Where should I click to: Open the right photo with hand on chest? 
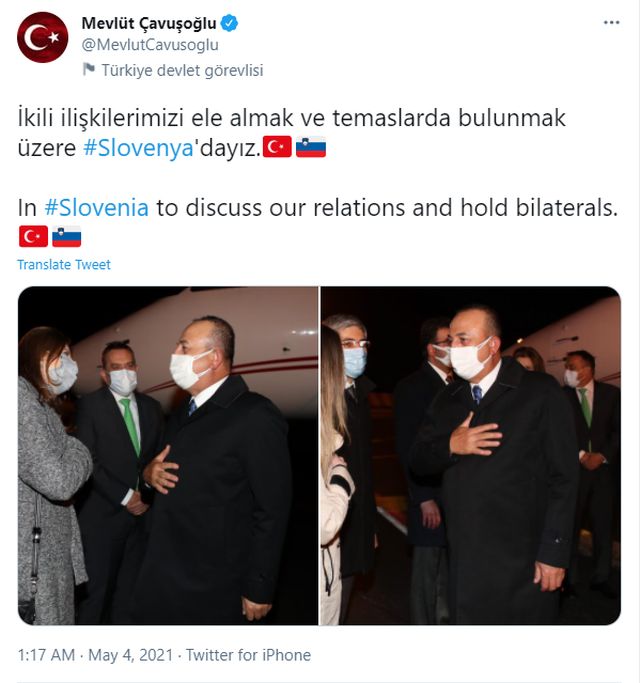471,456
